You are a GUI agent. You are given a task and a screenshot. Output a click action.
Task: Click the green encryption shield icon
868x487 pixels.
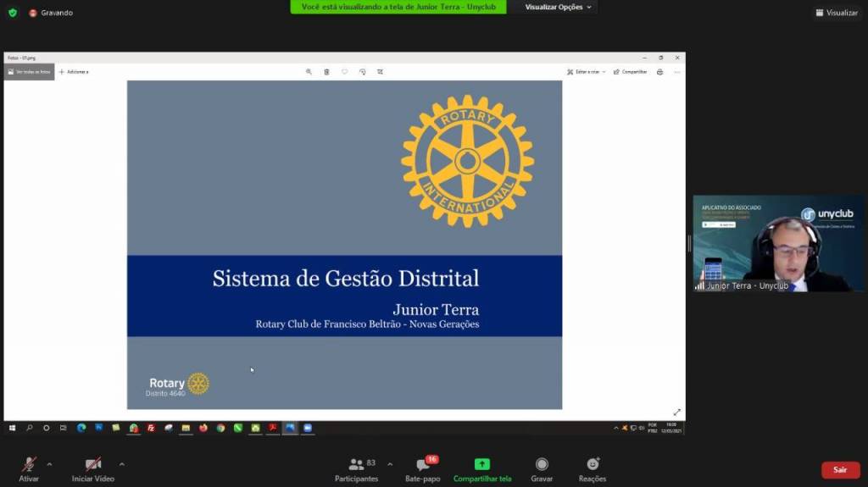coord(13,13)
